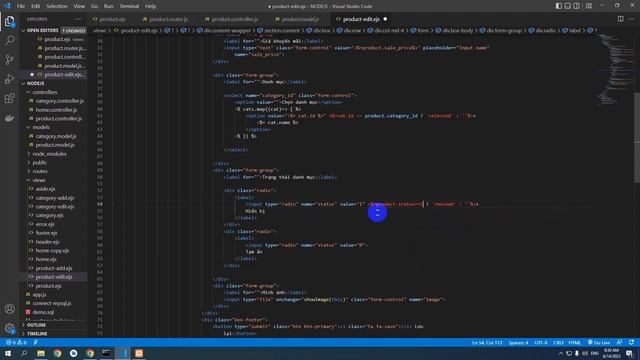Viewport: 640px width, 360px height.
Task: Open the Accounts menu icon
Action: (9, 309)
